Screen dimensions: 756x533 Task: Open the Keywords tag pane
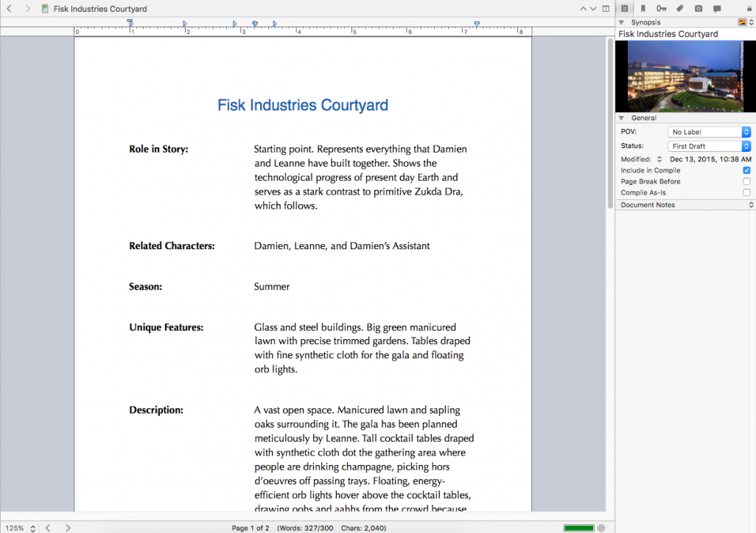[x=680, y=8]
